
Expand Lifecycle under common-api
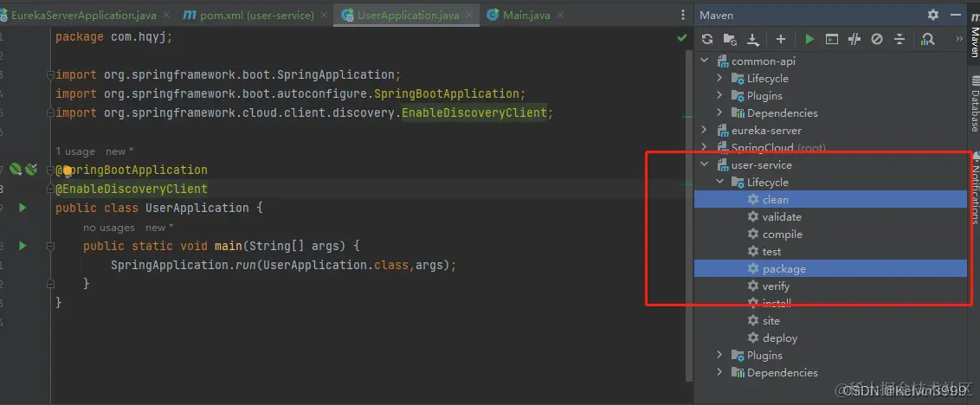pos(719,78)
